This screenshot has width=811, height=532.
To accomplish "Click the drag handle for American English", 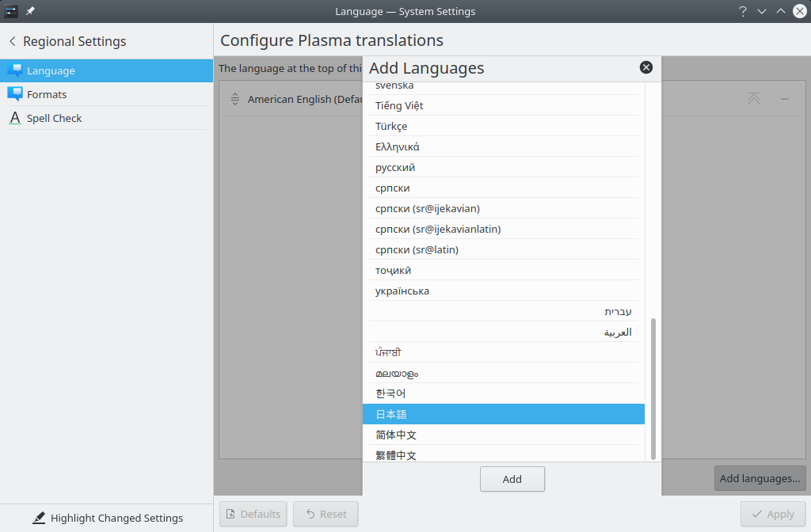I will tap(234, 99).
